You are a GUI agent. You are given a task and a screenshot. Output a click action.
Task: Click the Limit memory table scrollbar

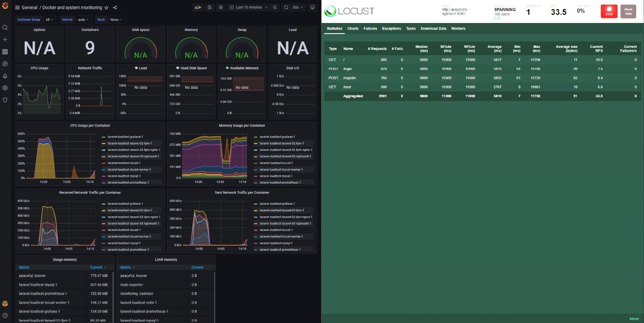click(214, 297)
